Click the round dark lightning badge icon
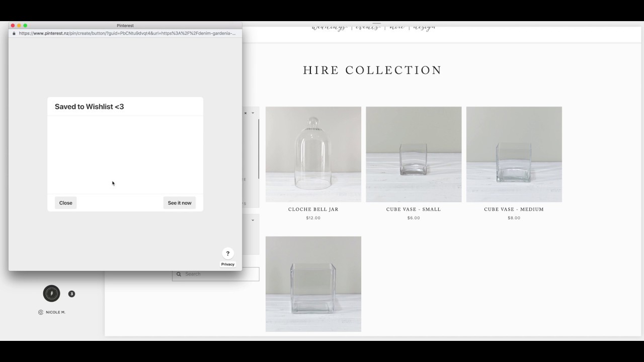 click(x=51, y=294)
